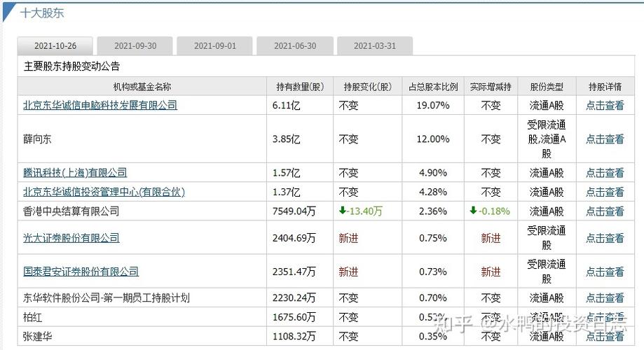Screen dimensions: 644x350
Task: Click the 2.36% share ratio
Action: (433, 211)
